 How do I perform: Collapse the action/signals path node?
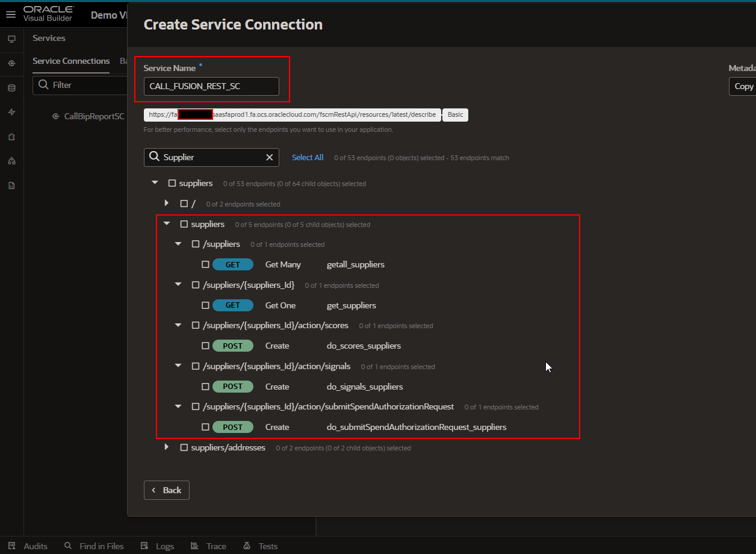coord(178,366)
